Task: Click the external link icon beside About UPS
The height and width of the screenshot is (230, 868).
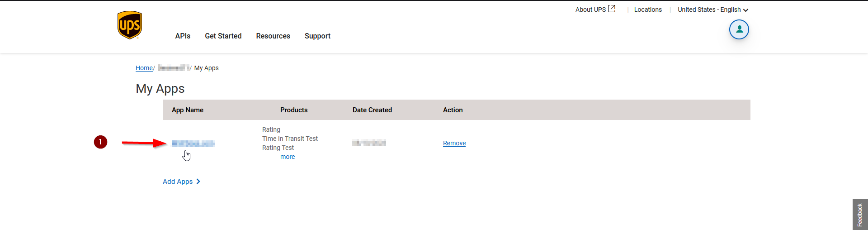Action: click(x=612, y=9)
